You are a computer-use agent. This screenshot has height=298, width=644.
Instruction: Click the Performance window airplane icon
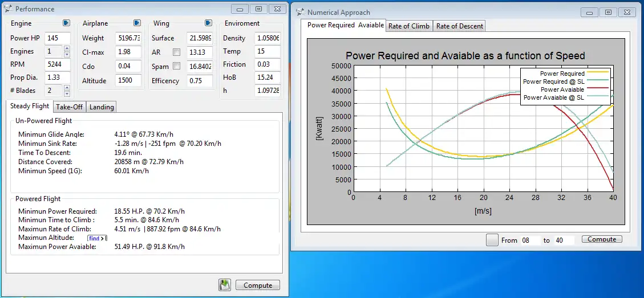click(x=8, y=9)
